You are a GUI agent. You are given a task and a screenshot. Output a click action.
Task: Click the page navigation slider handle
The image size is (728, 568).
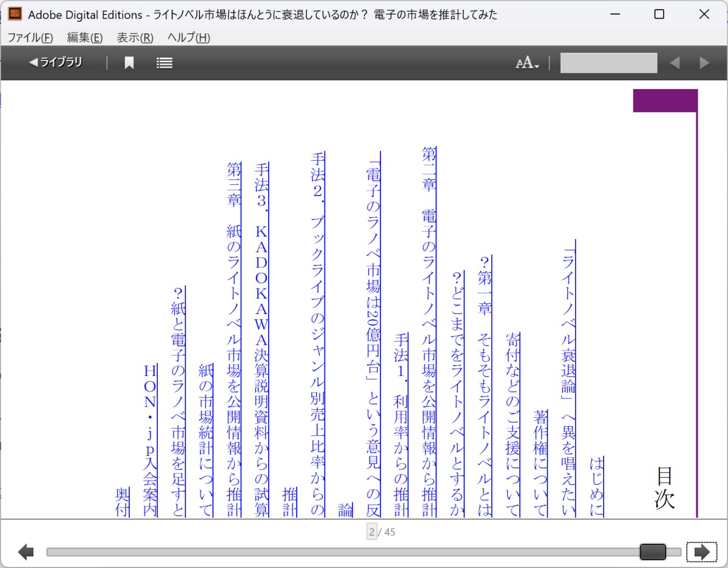[x=654, y=552]
